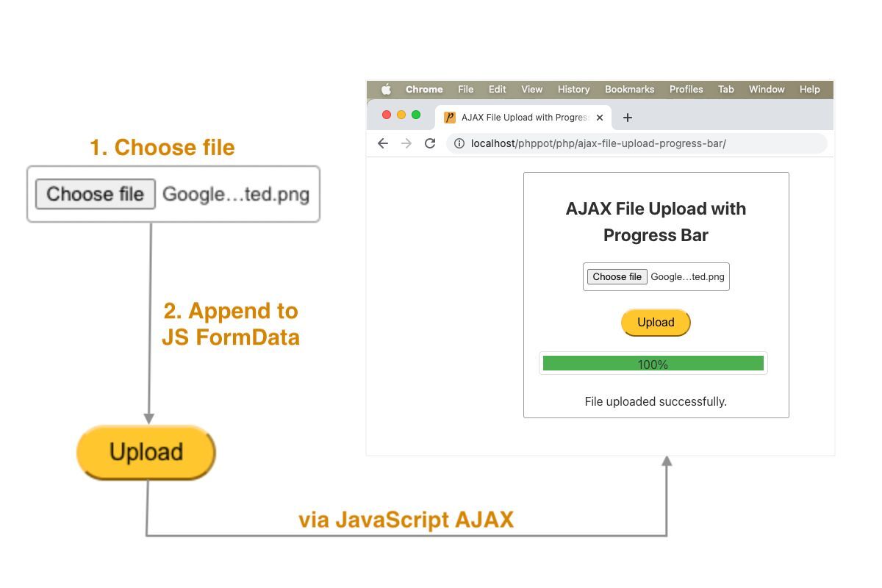This screenshot has width=882, height=588.
Task: Click the yellow Upload shape in the flowchart
Action: coord(145,452)
